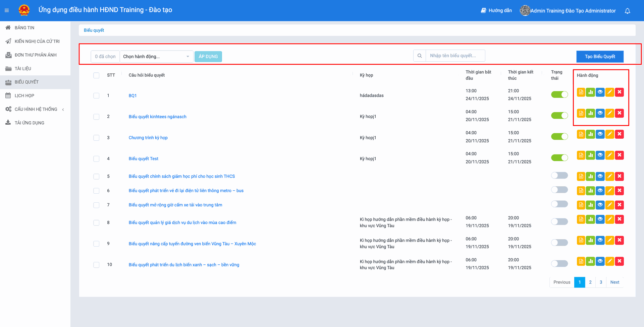The height and width of the screenshot is (327, 644).
Task: View details with eye icon for row 3
Action: [x=600, y=134]
